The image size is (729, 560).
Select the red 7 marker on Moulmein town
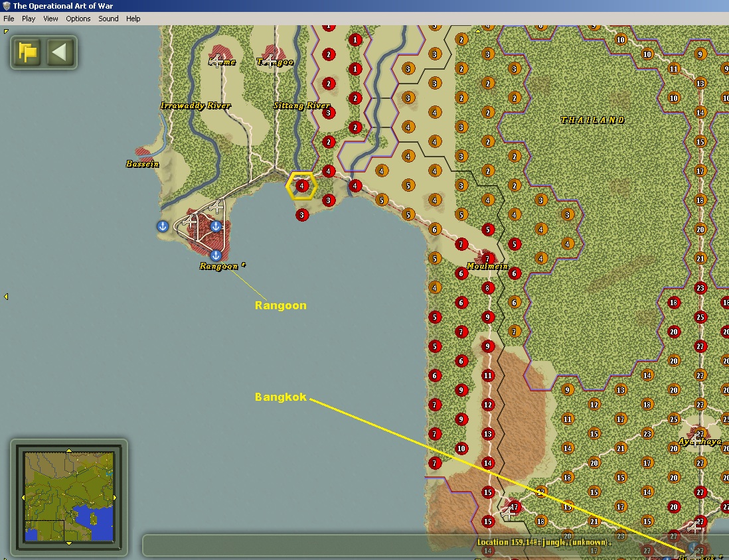click(487, 258)
